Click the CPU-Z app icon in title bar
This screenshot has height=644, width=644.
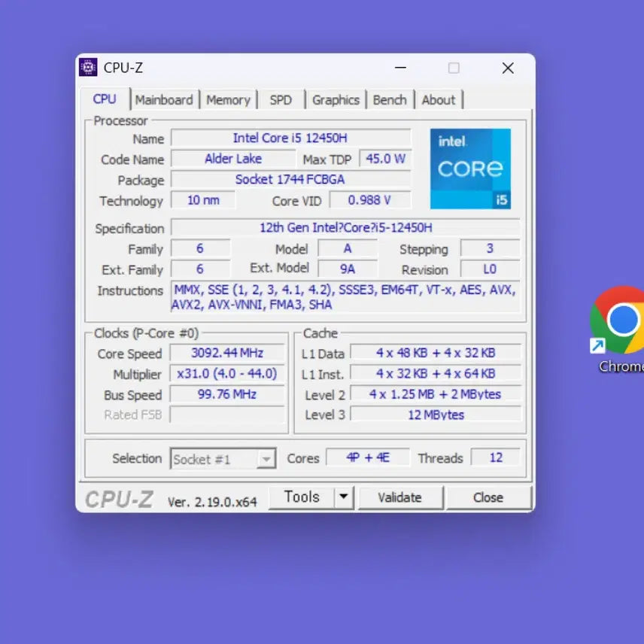[88, 68]
